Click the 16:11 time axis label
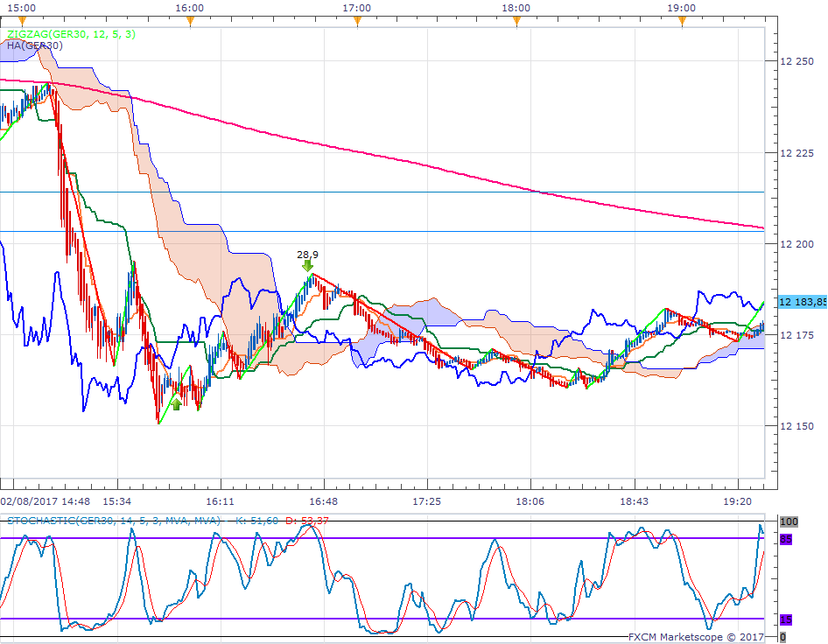Viewport: 828px width, 644px height. point(220,501)
